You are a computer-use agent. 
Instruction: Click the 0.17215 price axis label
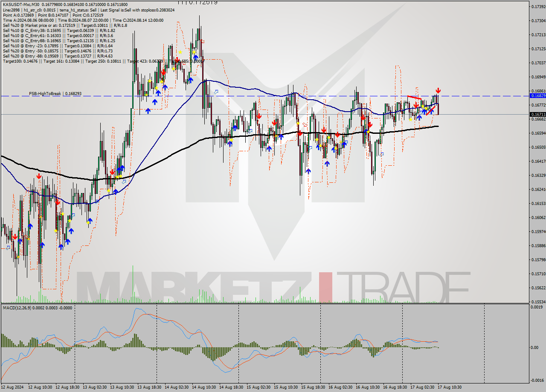coord(538,35)
